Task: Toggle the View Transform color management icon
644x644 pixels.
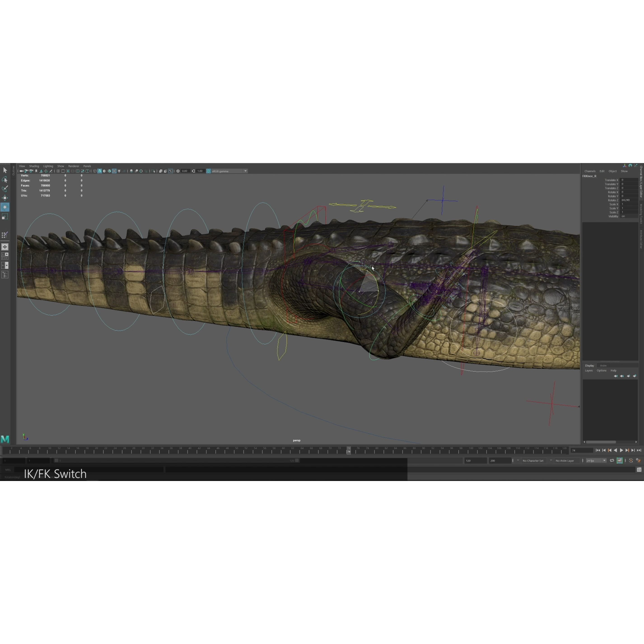Action: coord(209,171)
